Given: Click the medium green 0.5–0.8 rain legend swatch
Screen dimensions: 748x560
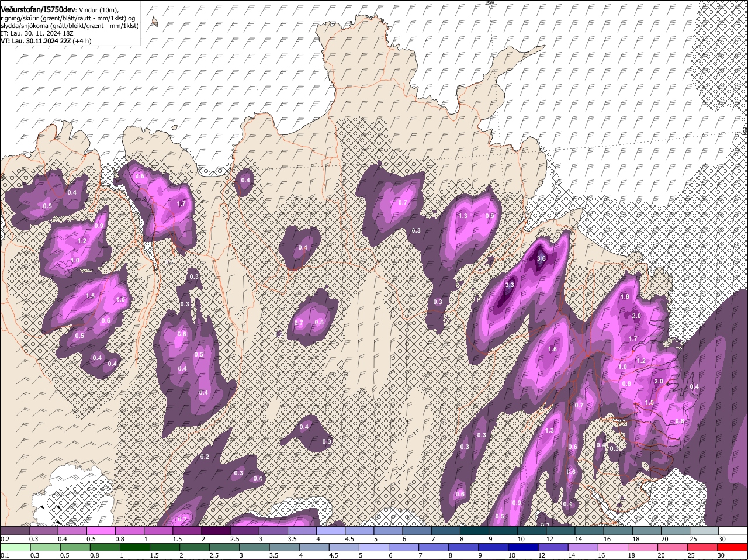Looking at the screenshot, I should [75, 547].
